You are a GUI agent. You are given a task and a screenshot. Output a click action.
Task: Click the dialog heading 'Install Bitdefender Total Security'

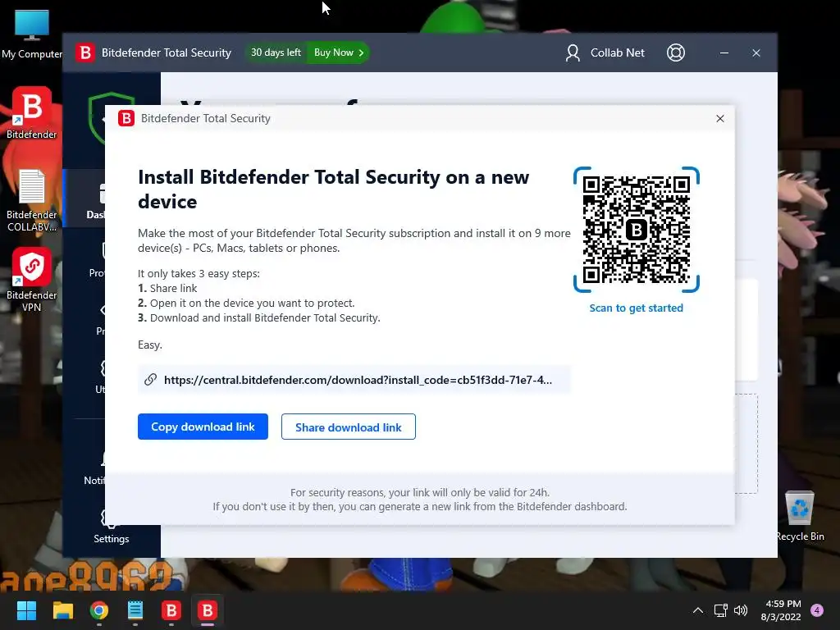pos(333,189)
